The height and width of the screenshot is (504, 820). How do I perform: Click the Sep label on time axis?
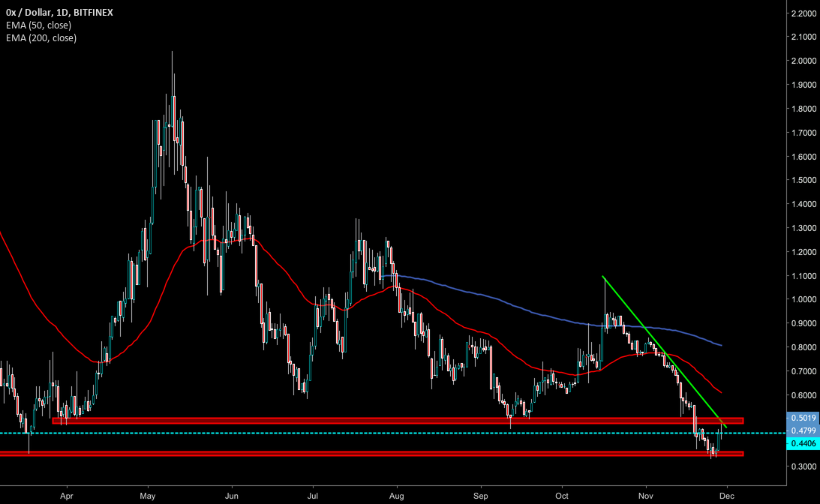481,496
